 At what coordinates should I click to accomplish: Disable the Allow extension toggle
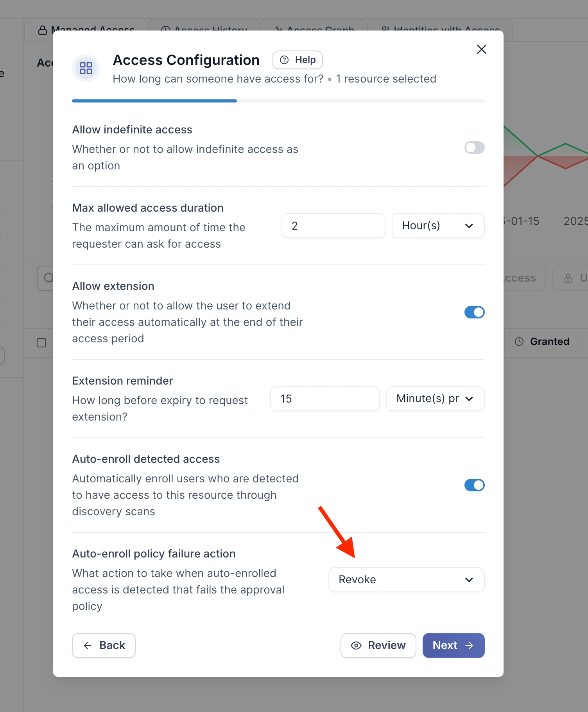pyautogui.click(x=475, y=312)
